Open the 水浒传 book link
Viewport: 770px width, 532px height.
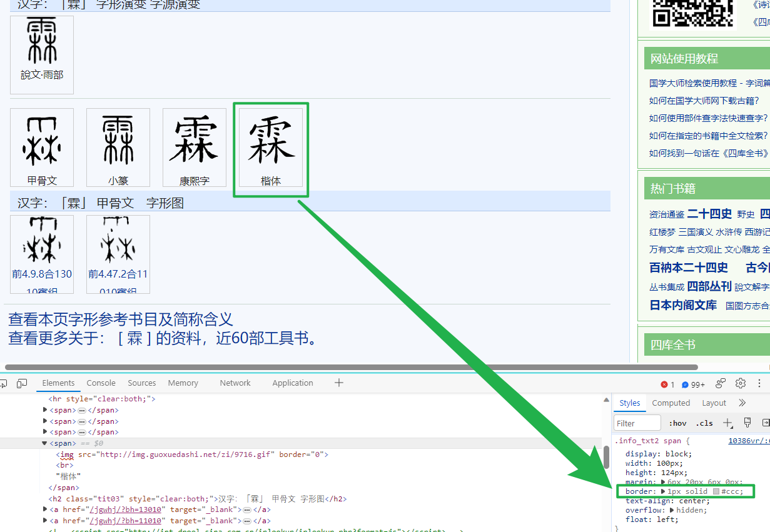pos(729,232)
